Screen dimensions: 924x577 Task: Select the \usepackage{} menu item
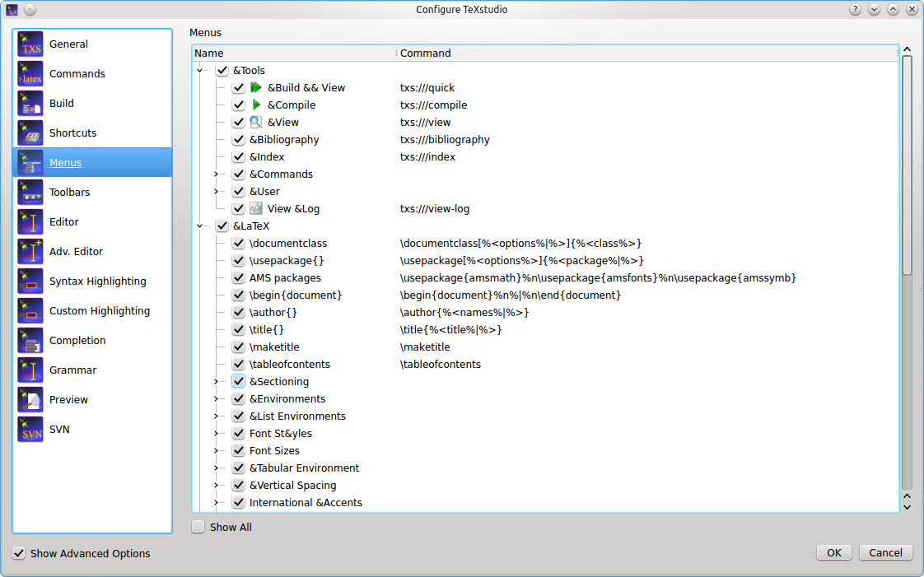pos(288,260)
